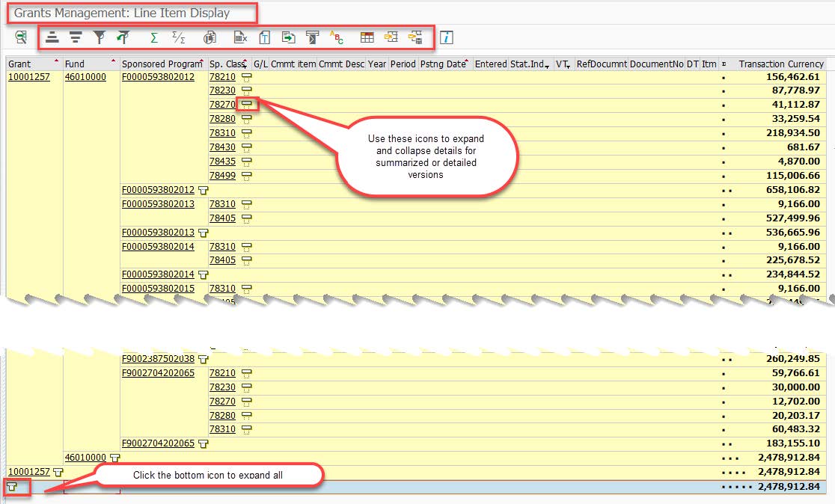
Task: Sort descending using the toolbar icon
Action: click(x=76, y=37)
